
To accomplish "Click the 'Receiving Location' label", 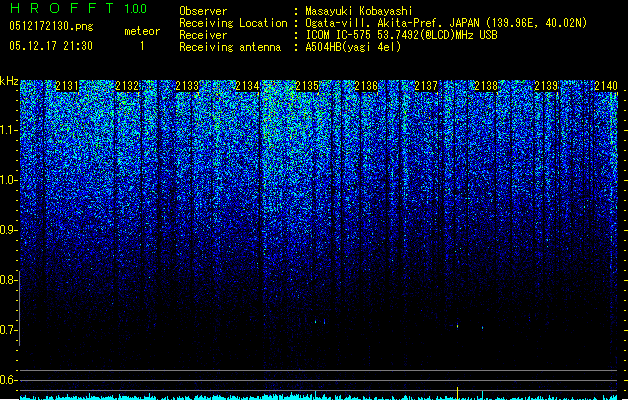I will pos(233,23).
